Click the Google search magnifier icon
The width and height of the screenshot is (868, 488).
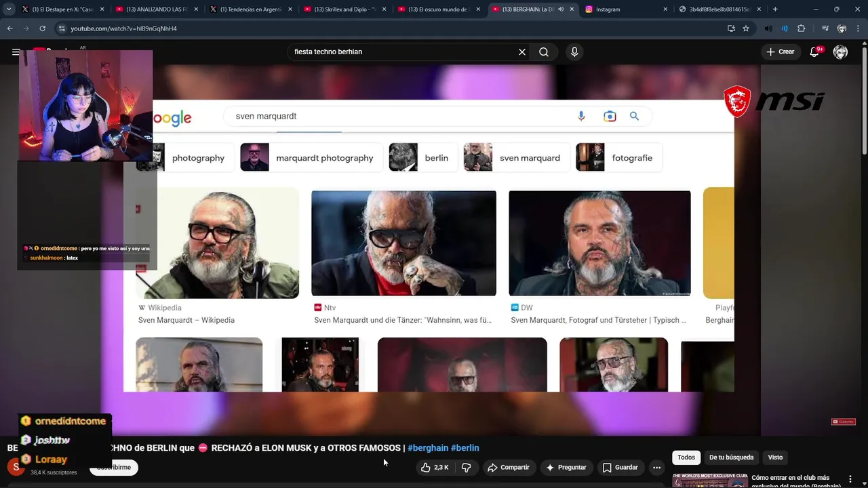point(634,116)
